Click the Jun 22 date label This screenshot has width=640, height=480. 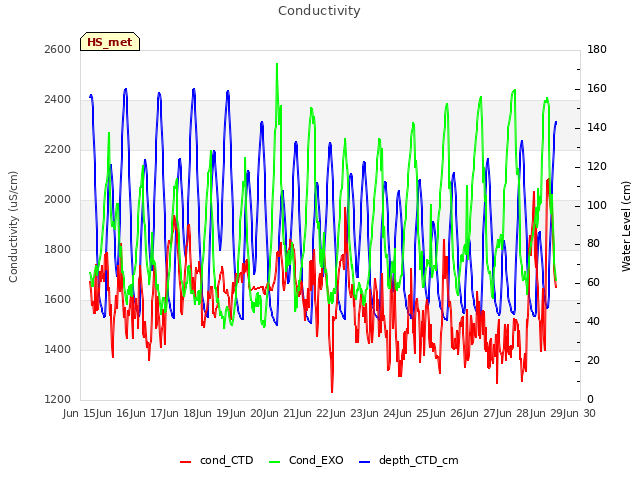click(314, 413)
